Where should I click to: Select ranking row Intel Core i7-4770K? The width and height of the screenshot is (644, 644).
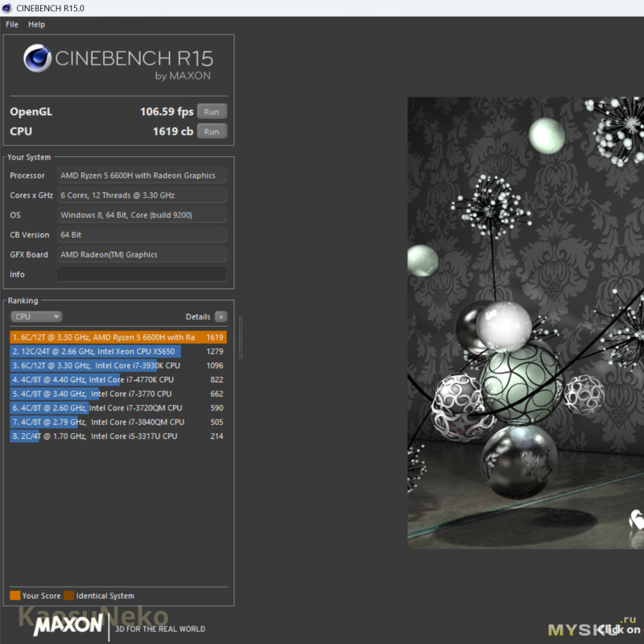(118, 379)
